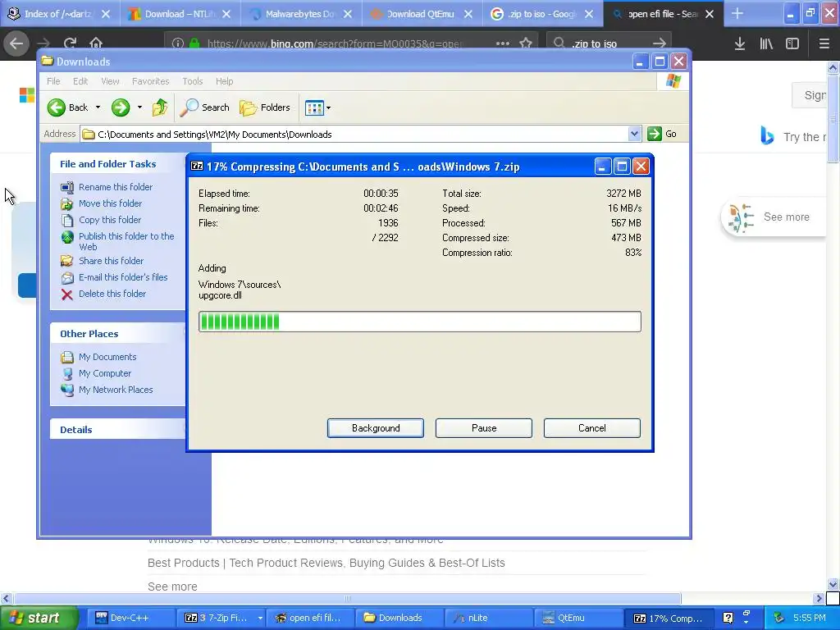This screenshot has height=630, width=840.
Task: Switch to nLite in the taskbar
Action: tap(489, 619)
